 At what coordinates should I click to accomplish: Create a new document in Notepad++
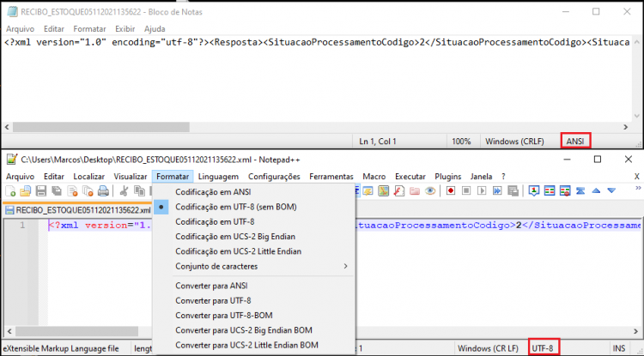(x=10, y=190)
